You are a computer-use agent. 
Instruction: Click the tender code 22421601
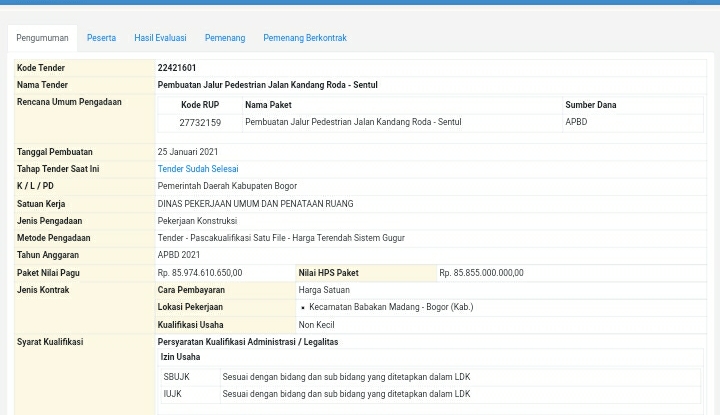[176, 68]
